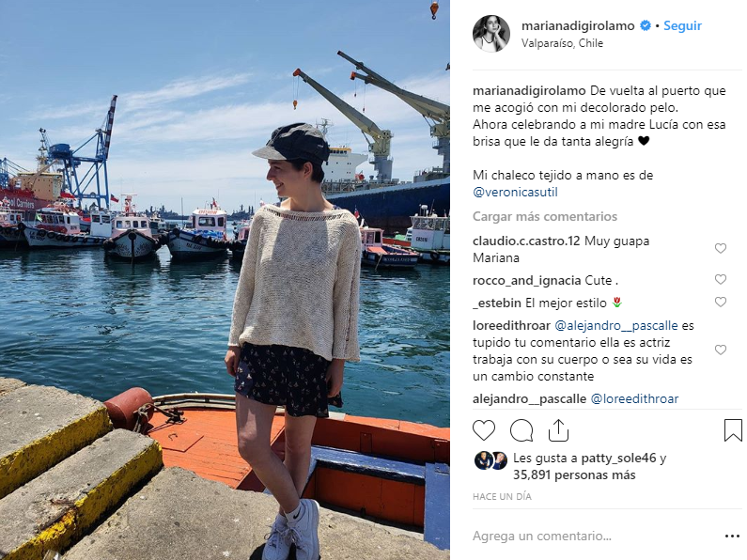Like the post with the heart icon
This screenshot has width=747, height=560.
click(x=484, y=430)
